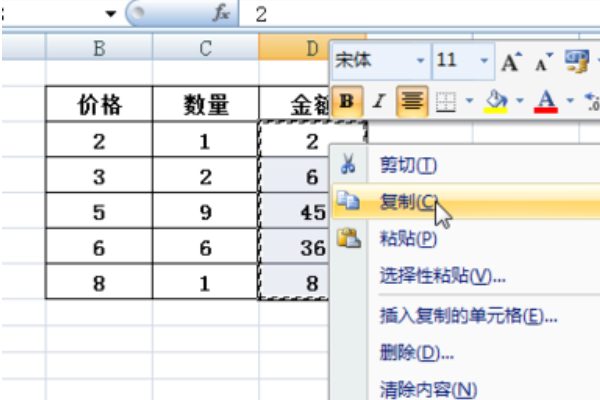Open the fill color dropdown arrow
600x400 pixels.
tap(520, 101)
